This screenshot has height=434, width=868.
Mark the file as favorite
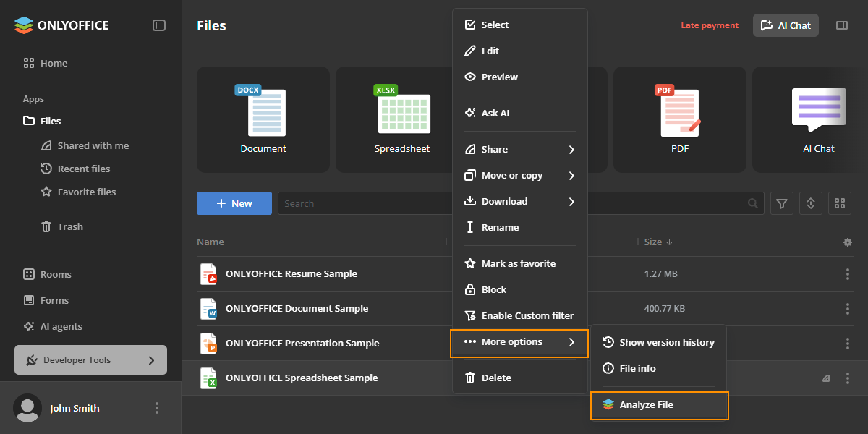[x=519, y=263]
